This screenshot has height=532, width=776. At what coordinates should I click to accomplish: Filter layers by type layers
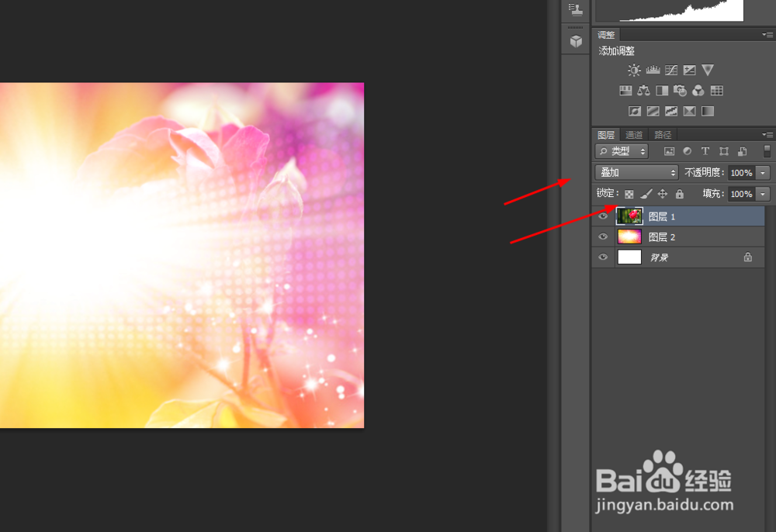[705, 151]
